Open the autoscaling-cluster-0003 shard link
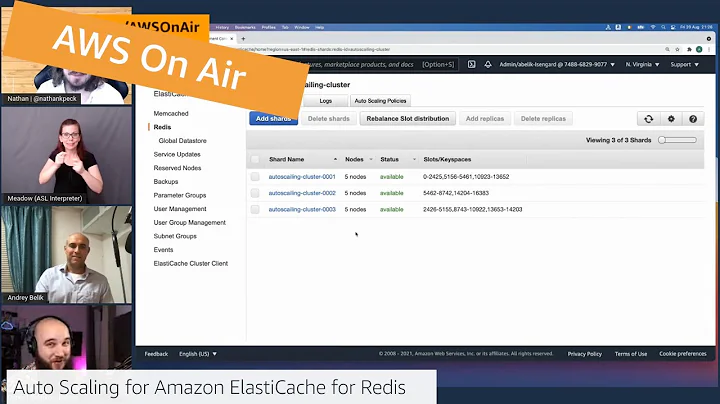Viewport: 720px width, 404px height. point(302,209)
